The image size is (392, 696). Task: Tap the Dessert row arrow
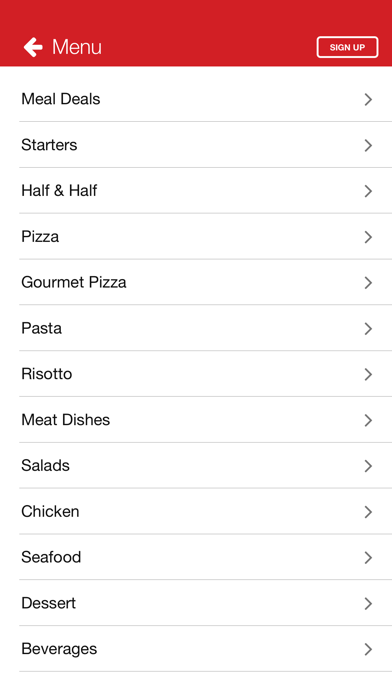click(x=368, y=604)
